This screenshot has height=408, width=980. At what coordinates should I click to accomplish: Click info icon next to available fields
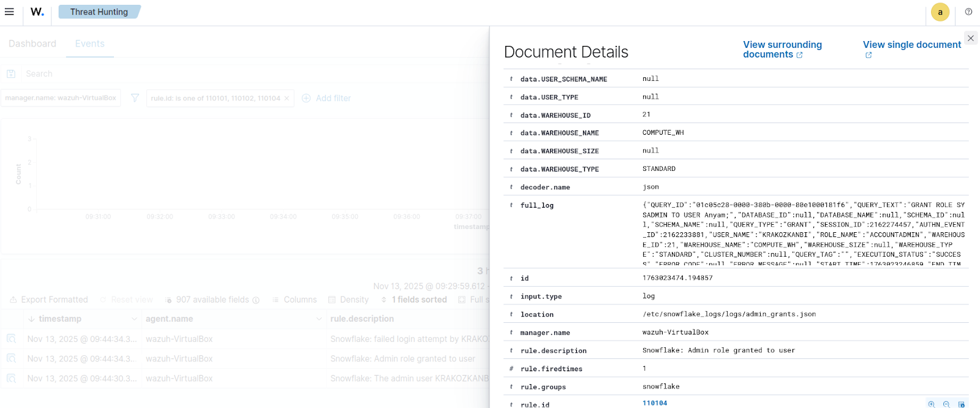coord(256,300)
